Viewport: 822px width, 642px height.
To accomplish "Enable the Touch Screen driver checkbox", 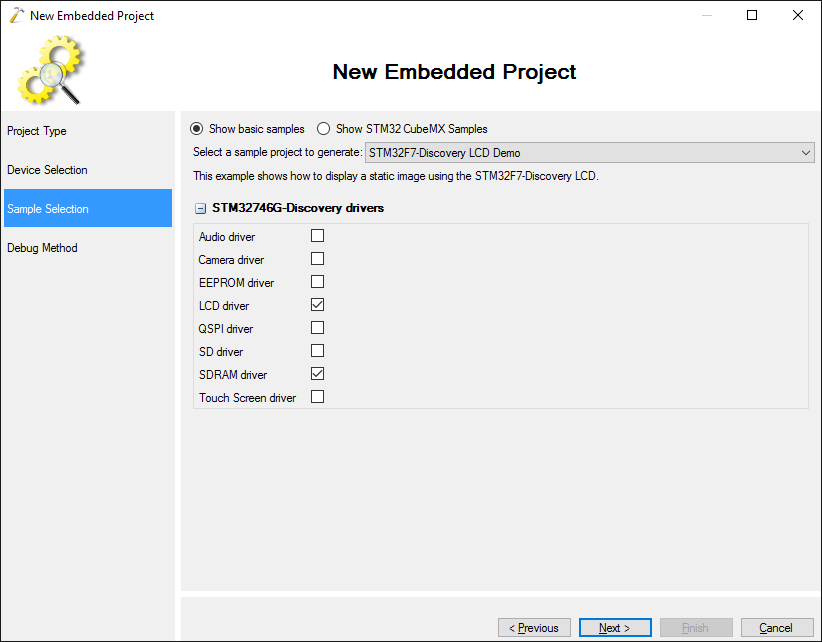I will (317, 397).
